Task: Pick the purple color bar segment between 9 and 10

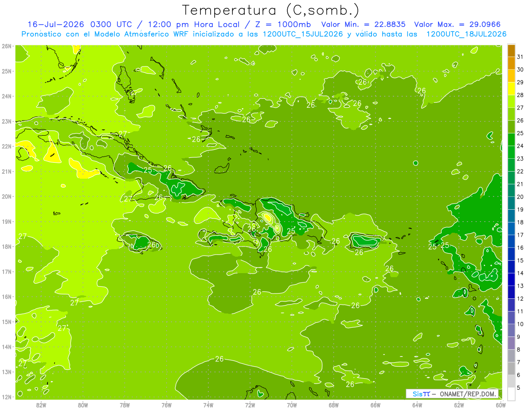Action: pos(512,330)
